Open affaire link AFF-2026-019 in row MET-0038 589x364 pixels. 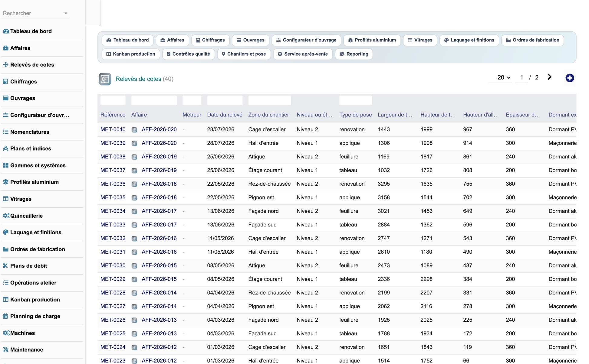click(159, 157)
